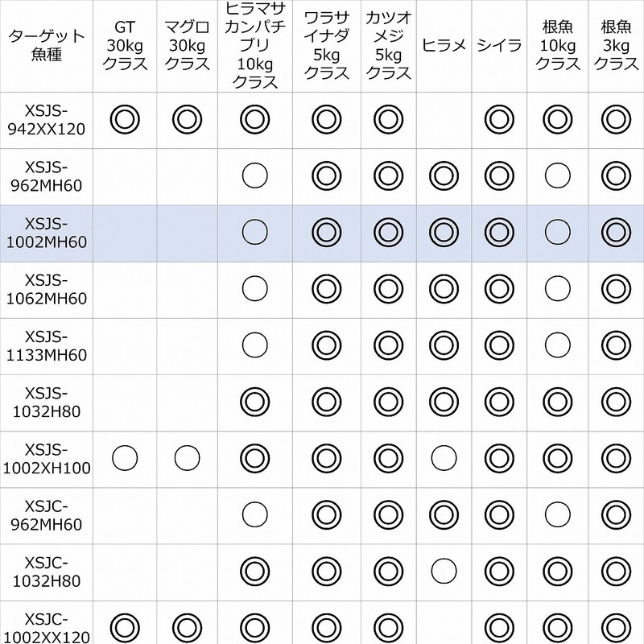Viewport: 644px width, 644px height.
Task: Click single circle for XSJC-1032H80 under ヒラメ
Action: pyautogui.click(x=444, y=570)
